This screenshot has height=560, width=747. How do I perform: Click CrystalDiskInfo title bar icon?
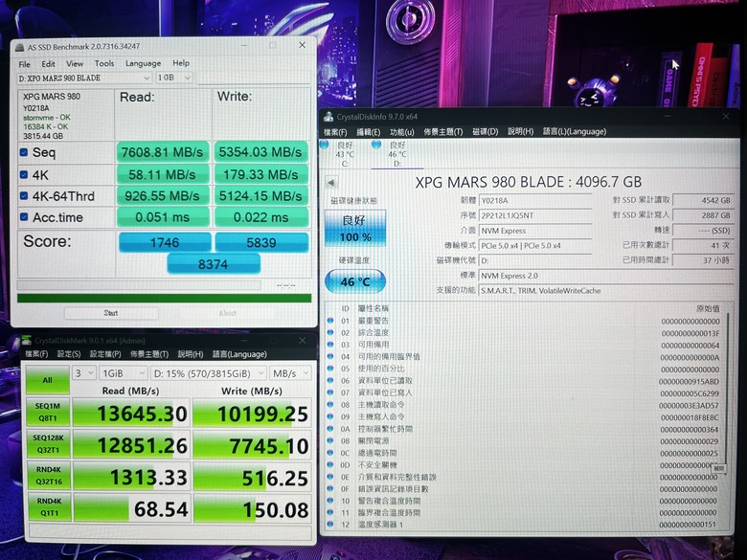tap(328, 117)
